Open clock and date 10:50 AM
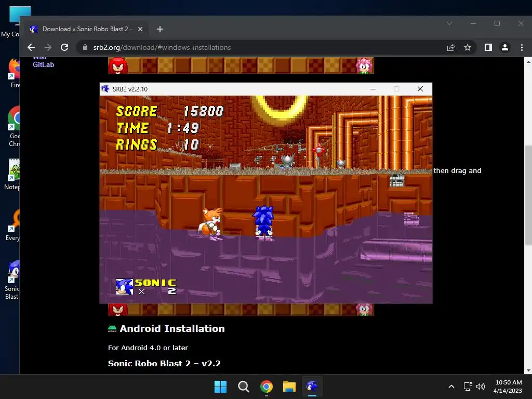The image size is (532, 399). tap(508, 387)
